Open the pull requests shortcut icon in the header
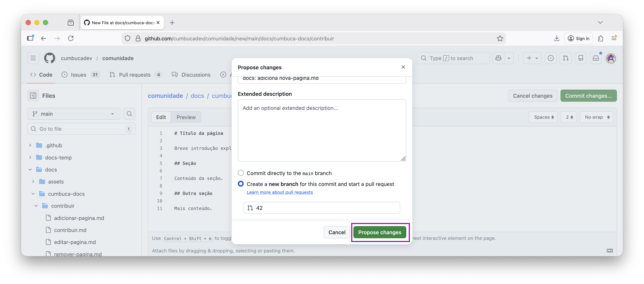The height and width of the screenshot is (284, 644). (x=566, y=58)
